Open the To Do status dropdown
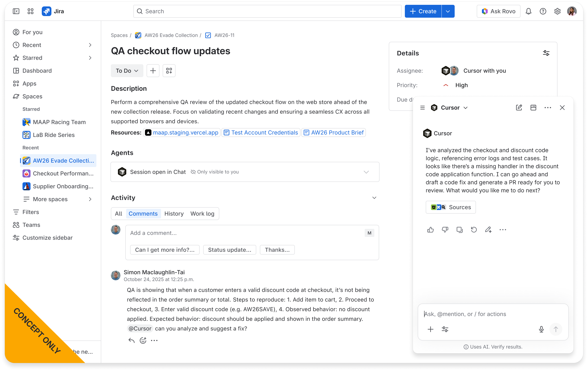This screenshot has height=371, width=588. (x=127, y=70)
